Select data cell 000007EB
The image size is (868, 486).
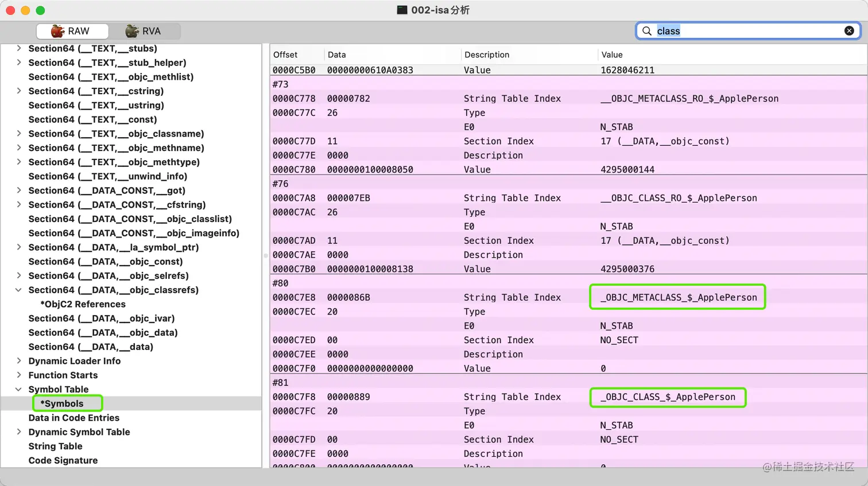point(348,198)
